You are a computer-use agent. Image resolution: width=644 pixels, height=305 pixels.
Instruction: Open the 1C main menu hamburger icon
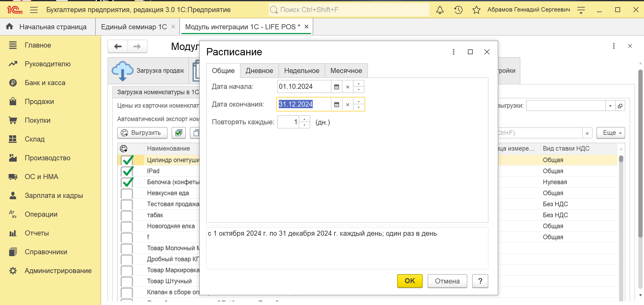pos(34,10)
